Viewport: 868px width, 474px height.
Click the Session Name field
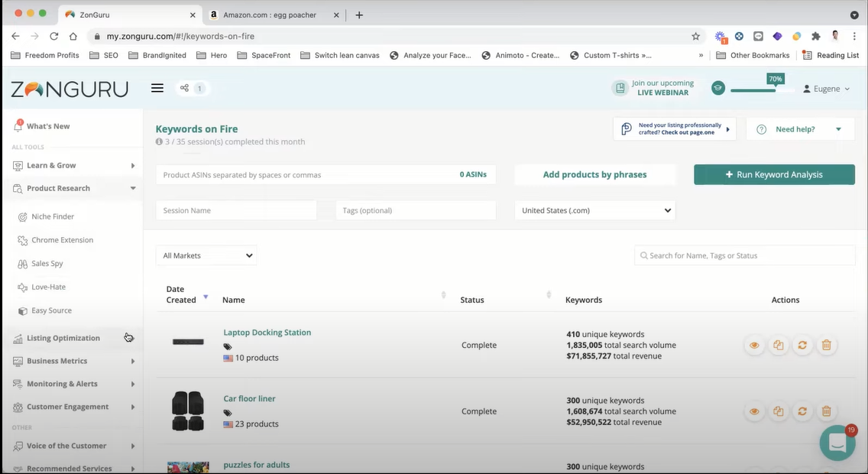(236, 210)
